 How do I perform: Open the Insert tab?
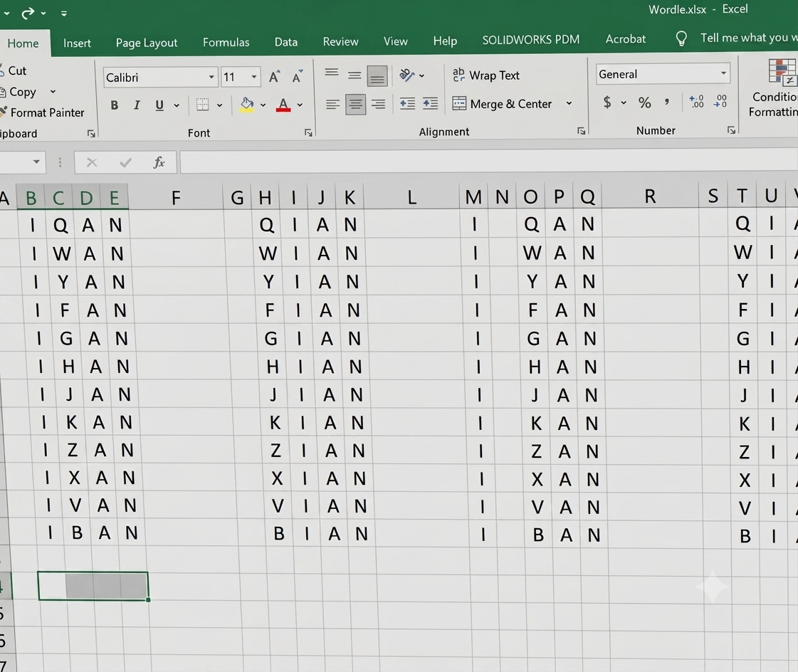(x=78, y=43)
